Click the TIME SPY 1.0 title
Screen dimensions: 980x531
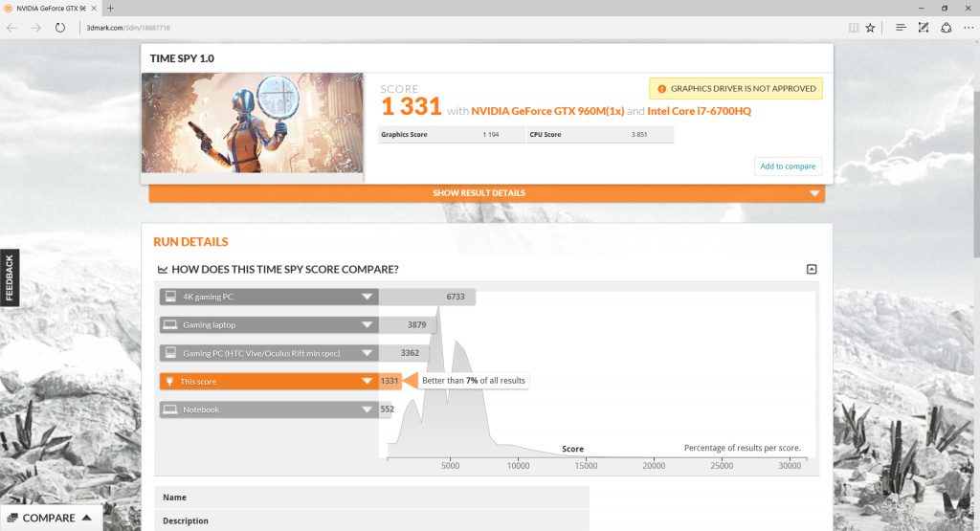[182, 58]
